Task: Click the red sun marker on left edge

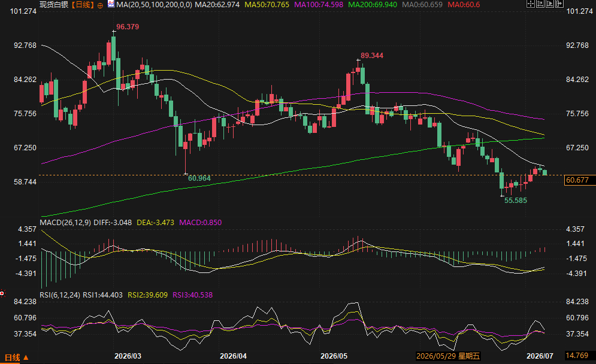Action: (x=2, y=293)
